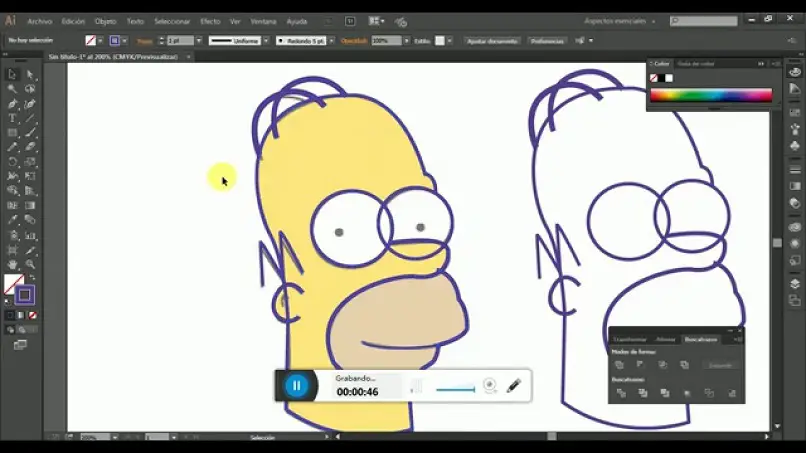Click the Trazo link in control bar

(145, 41)
